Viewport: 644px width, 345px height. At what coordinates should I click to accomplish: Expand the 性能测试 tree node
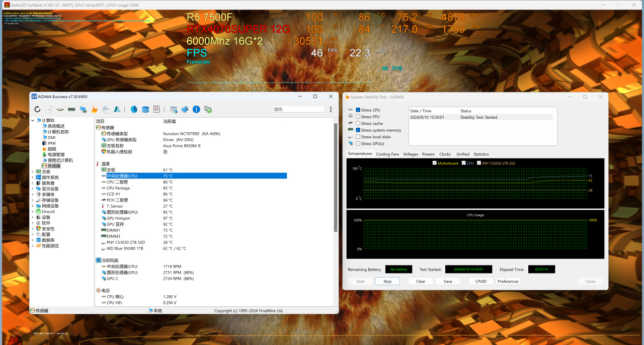pyautogui.click(x=33, y=246)
